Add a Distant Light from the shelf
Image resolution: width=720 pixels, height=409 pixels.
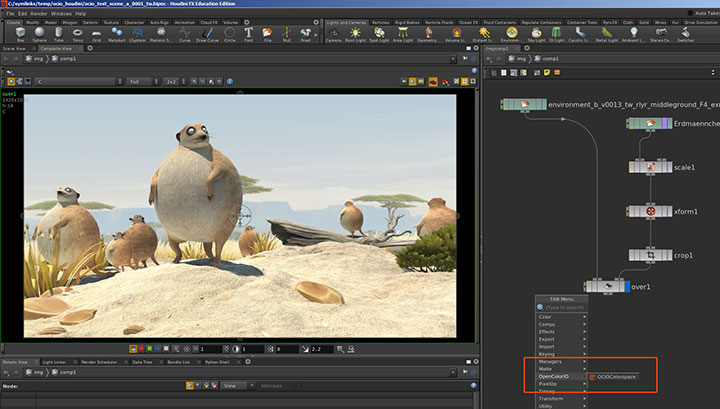pos(483,34)
